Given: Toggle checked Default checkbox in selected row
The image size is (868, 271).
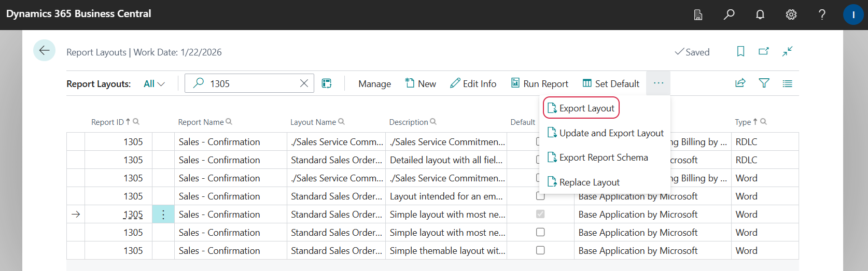Looking at the screenshot, I should coord(540,214).
